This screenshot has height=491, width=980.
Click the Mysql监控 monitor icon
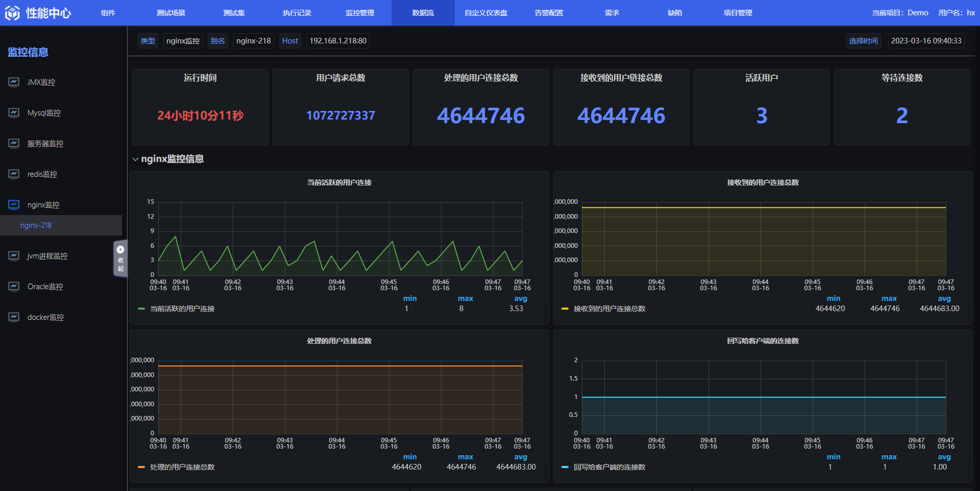(14, 112)
